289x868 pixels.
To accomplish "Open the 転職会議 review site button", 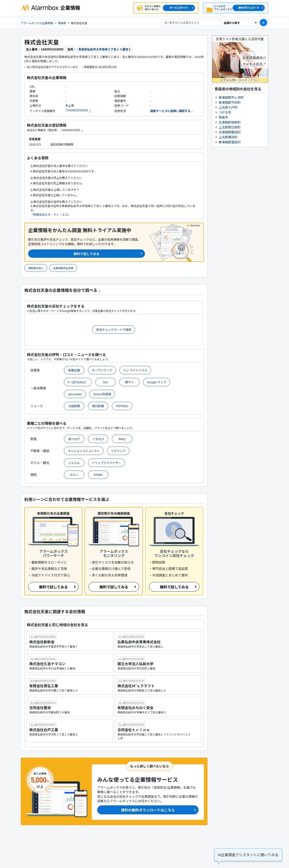I will click(x=74, y=370).
